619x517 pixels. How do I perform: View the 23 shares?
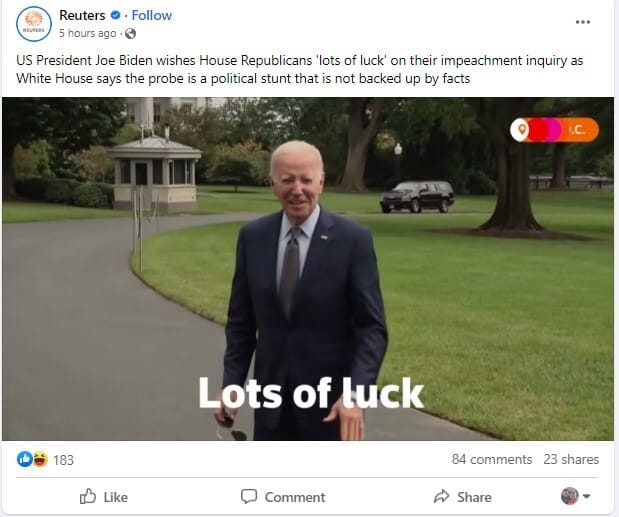pos(571,459)
